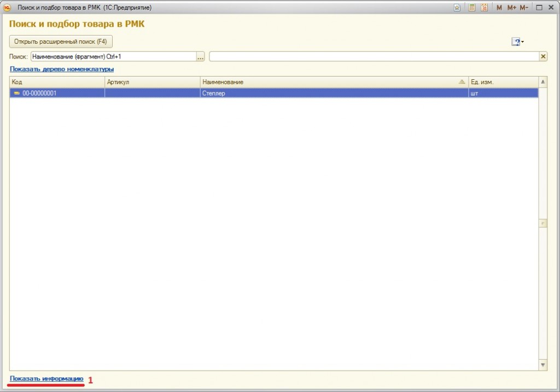Sort by Наименование column header
Image resolution: width=560 pixels, height=392 pixels.
[334, 82]
